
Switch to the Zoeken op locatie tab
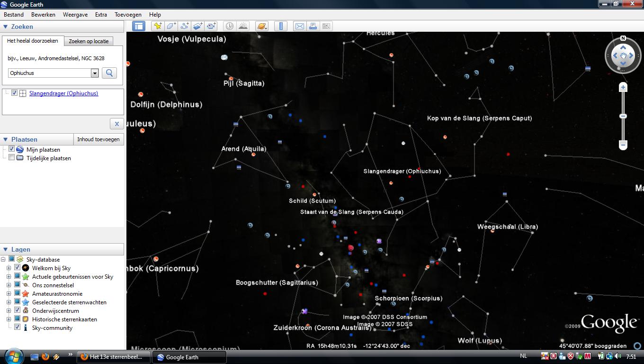tap(89, 41)
